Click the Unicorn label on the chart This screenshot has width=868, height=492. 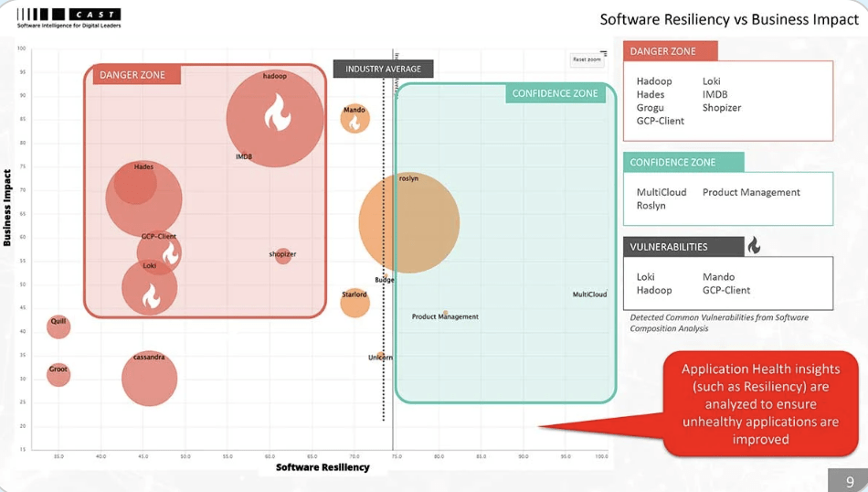coord(380,358)
